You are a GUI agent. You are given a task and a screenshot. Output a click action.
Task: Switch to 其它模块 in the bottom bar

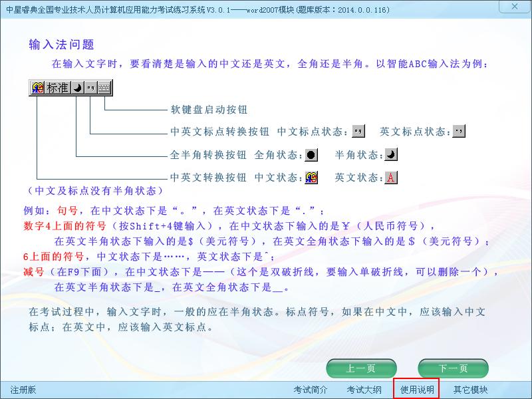pyautogui.click(x=470, y=390)
